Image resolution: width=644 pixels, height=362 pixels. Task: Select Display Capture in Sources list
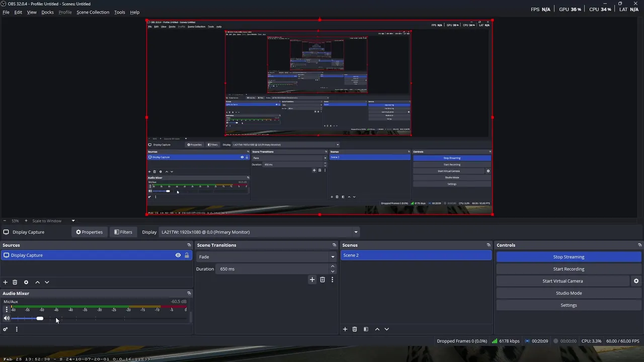coord(96,255)
